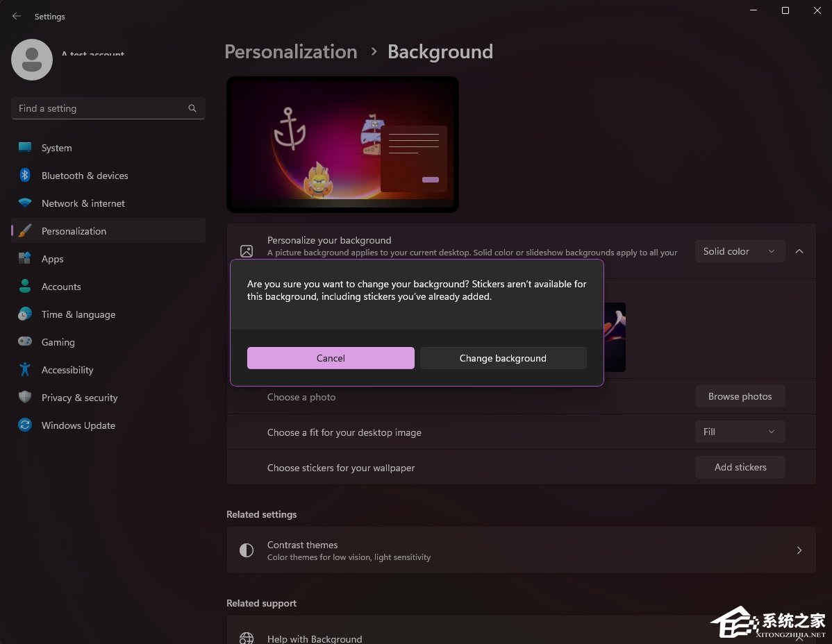Viewport: 832px width, 644px height.
Task: Confirm with Change background button
Action: [x=503, y=358]
